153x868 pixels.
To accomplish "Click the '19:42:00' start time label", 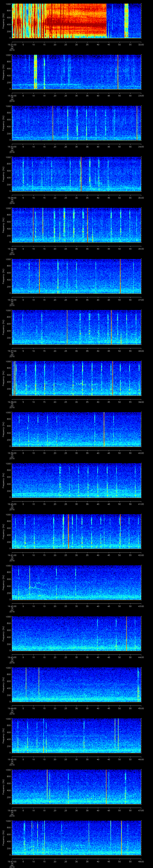I will pyautogui.click(x=12, y=606).
